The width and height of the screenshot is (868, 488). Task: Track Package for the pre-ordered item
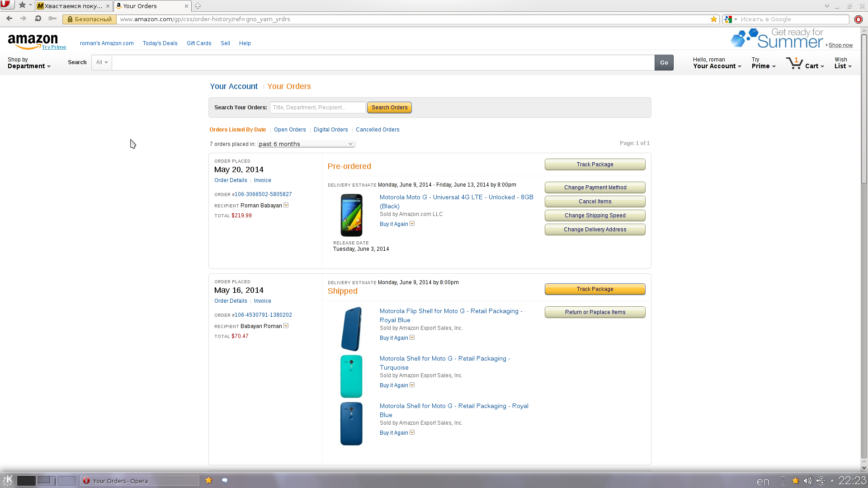[595, 164]
